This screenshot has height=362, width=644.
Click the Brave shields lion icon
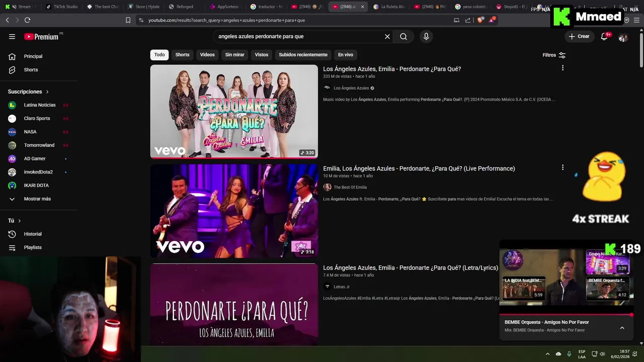pos(480,20)
